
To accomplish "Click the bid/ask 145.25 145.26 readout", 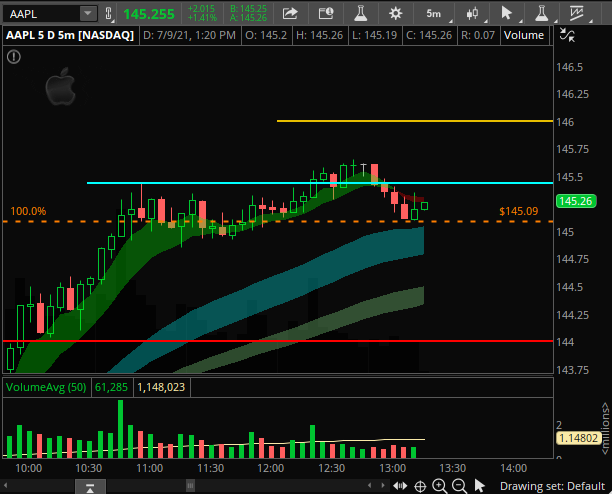I will click(x=248, y=14).
